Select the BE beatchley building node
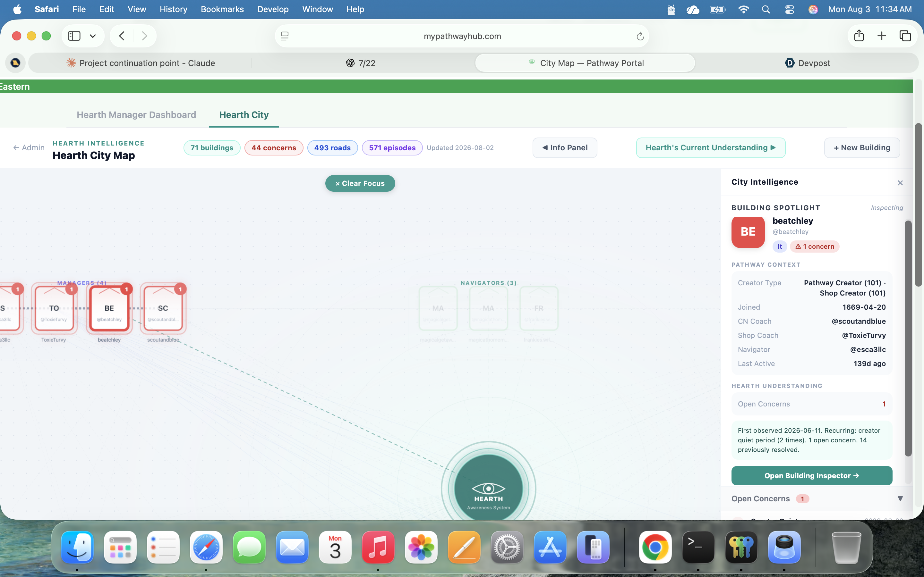This screenshot has height=577, width=924. tap(109, 309)
